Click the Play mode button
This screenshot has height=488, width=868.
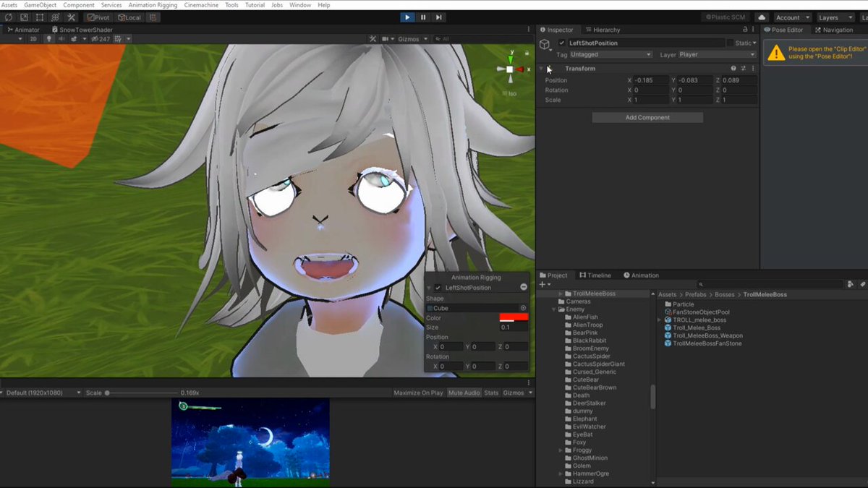coord(407,17)
